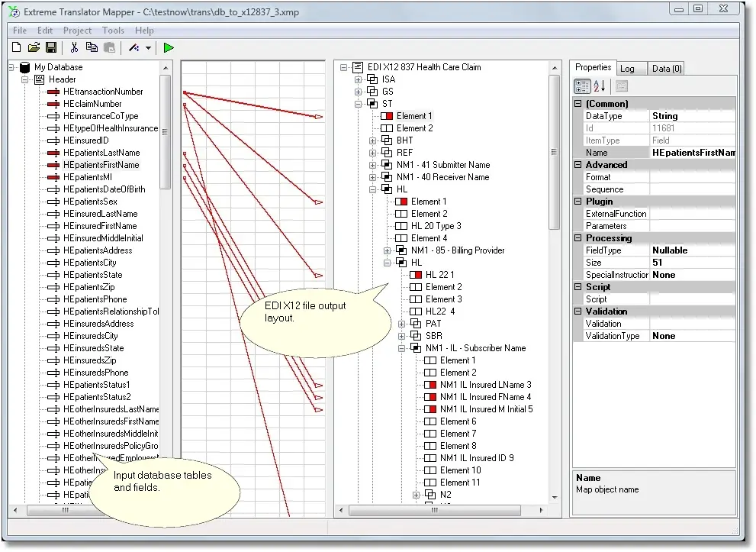The height and width of the screenshot is (552, 756).
Task: Select HL 20 Type 3 element
Action: coord(436,226)
